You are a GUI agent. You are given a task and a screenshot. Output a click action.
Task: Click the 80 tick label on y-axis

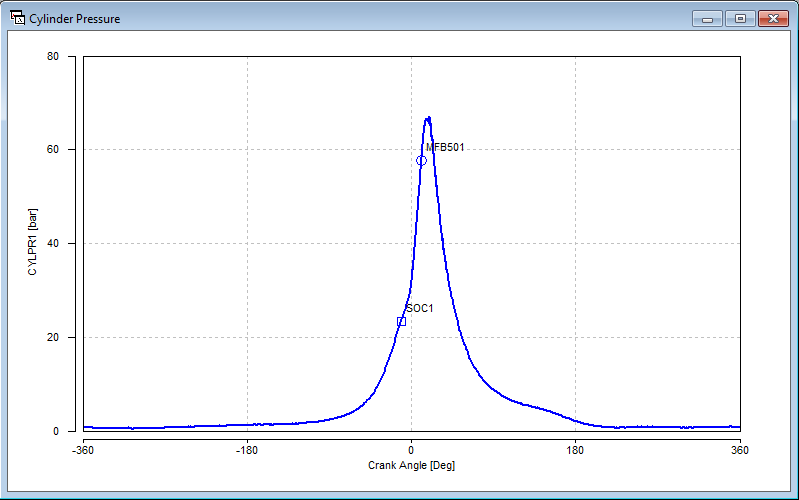click(68, 56)
